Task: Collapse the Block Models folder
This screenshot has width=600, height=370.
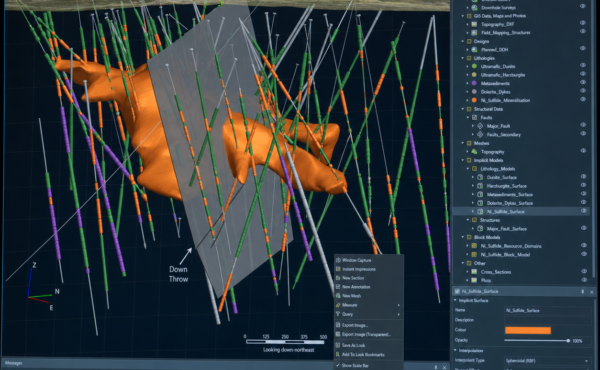Action: (463, 237)
